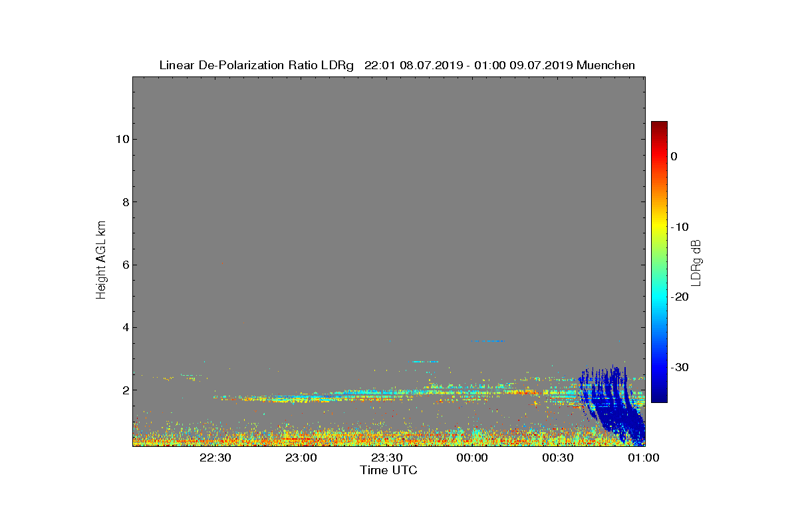Click the height axis label '2'
This screenshot has height=532, width=798.
click(x=124, y=390)
